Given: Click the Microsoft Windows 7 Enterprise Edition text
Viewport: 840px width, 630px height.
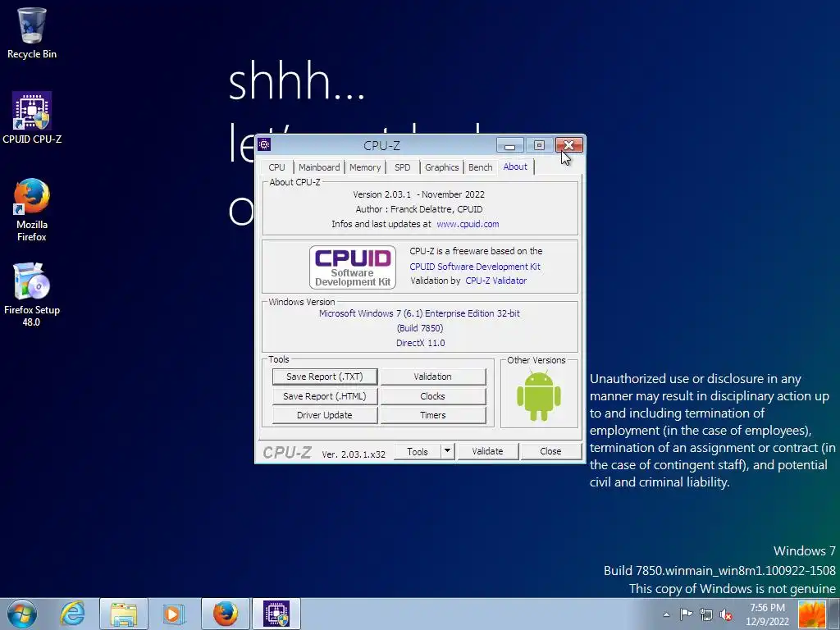Looking at the screenshot, I should coord(419,313).
